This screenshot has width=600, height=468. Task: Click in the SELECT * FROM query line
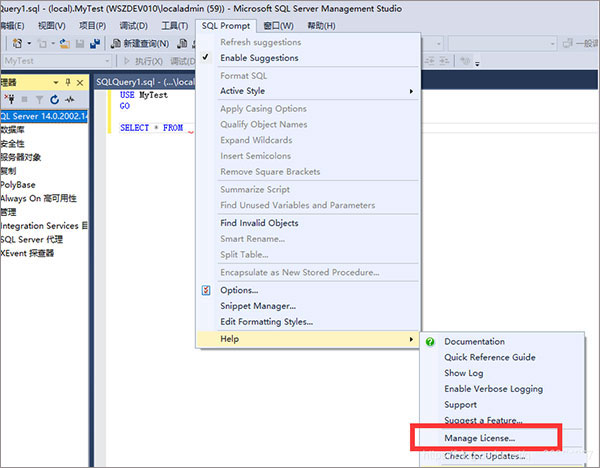click(152, 128)
